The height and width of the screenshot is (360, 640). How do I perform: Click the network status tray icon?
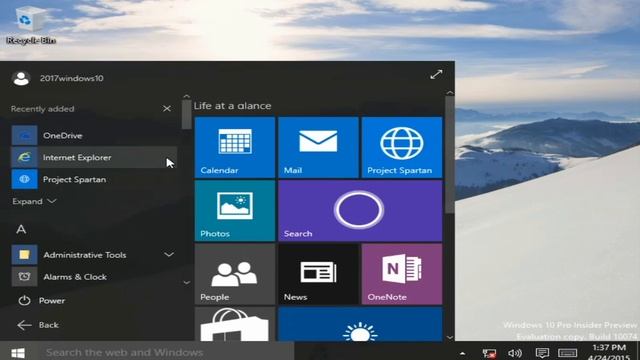489,353
